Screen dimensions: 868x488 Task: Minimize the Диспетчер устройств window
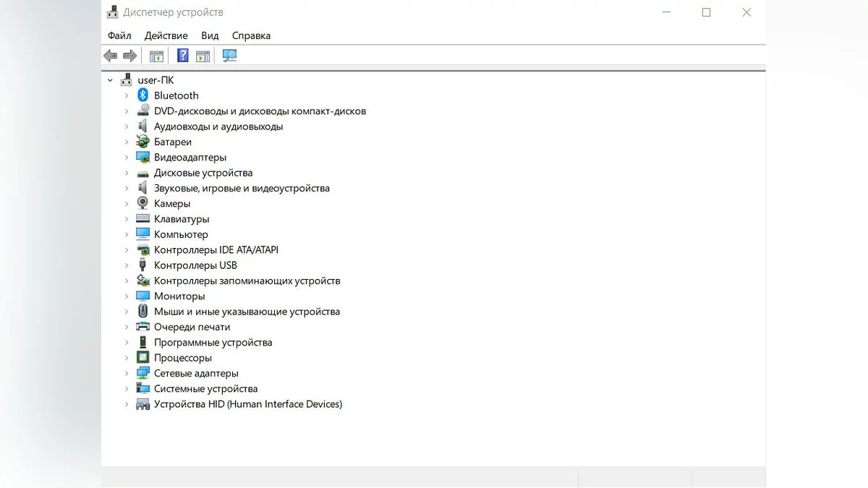(x=666, y=12)
